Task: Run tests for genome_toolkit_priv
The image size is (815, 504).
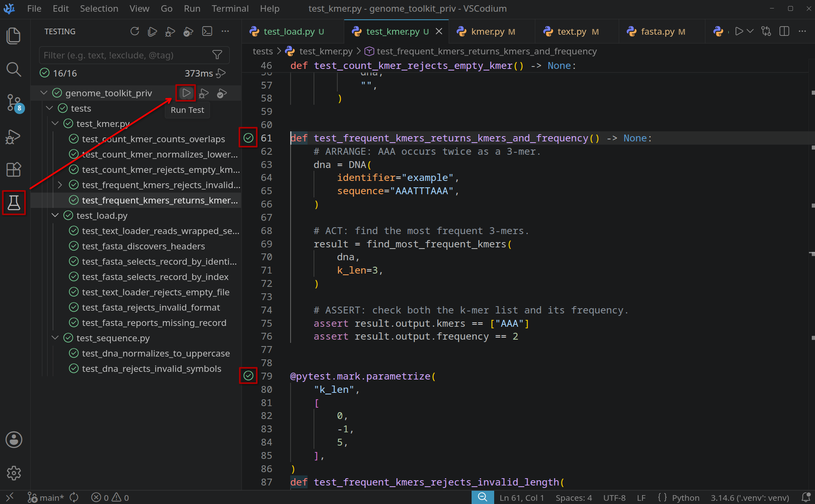Action: point(186,93)
